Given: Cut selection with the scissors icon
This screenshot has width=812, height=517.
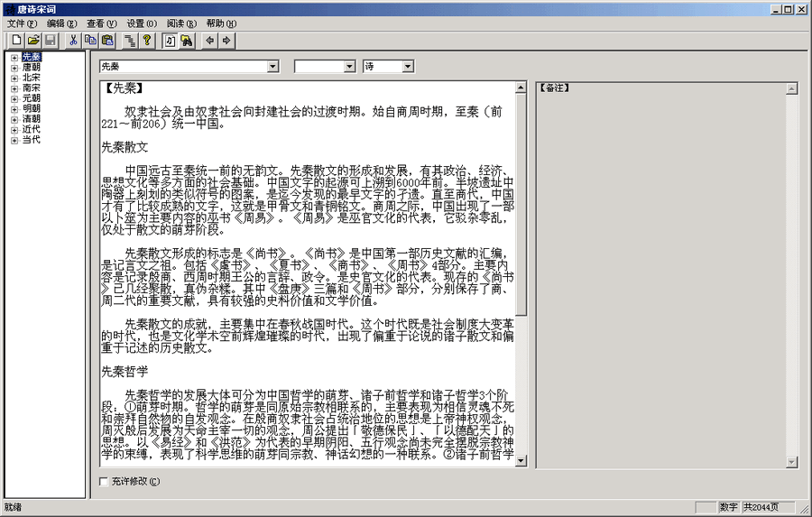Looking at the screenshot, I should [74, 41].
